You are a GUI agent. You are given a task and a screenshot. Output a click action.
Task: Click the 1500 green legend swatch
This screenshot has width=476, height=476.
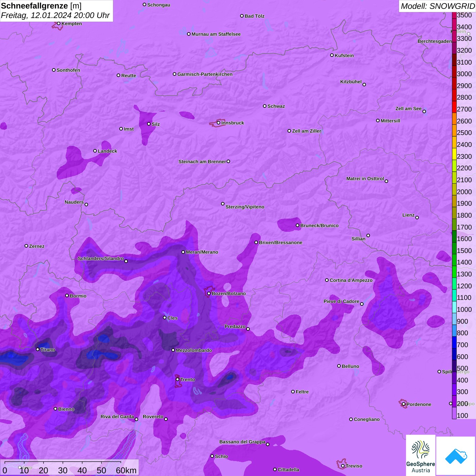point(454,248)
